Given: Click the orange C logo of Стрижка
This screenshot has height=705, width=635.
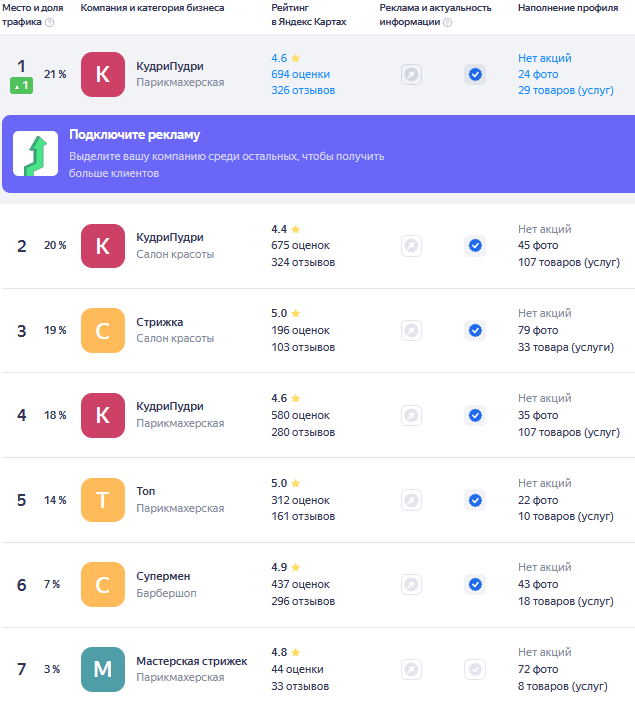Looking at the screenshot, I should 103,330.
